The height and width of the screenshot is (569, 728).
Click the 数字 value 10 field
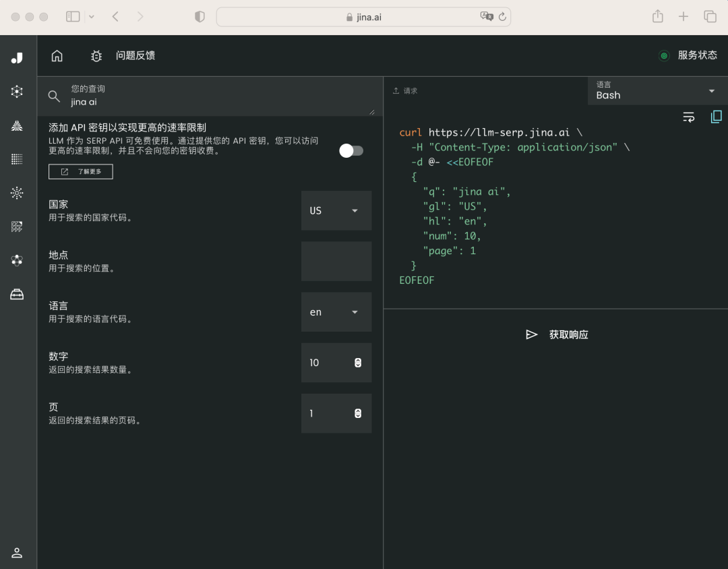pyautogui.click(x=336, y=363)
